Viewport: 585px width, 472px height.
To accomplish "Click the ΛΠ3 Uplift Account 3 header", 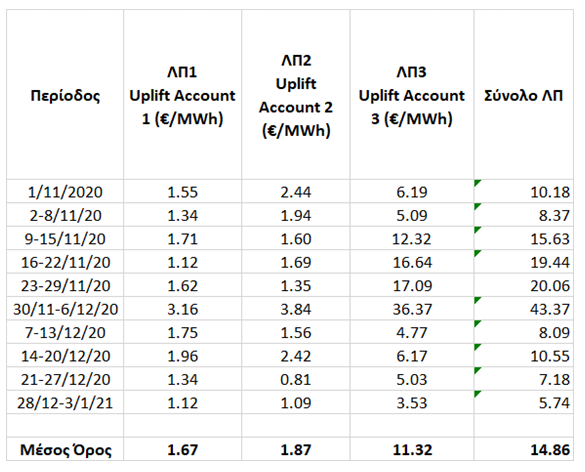I will (x=412, y=95).
